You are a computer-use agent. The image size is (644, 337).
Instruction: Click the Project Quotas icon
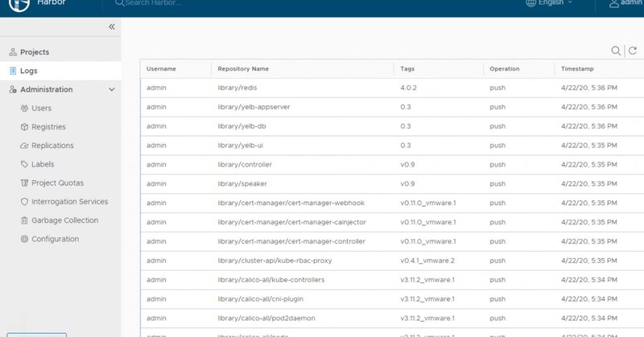(x=24, y=183)
